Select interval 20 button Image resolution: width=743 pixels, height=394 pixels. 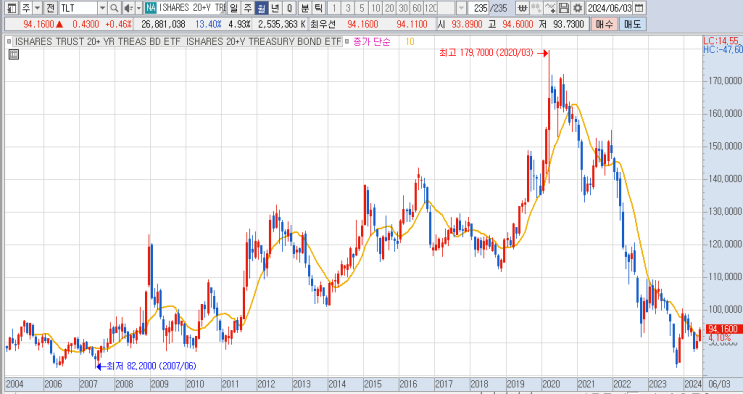tap(389, 8)
